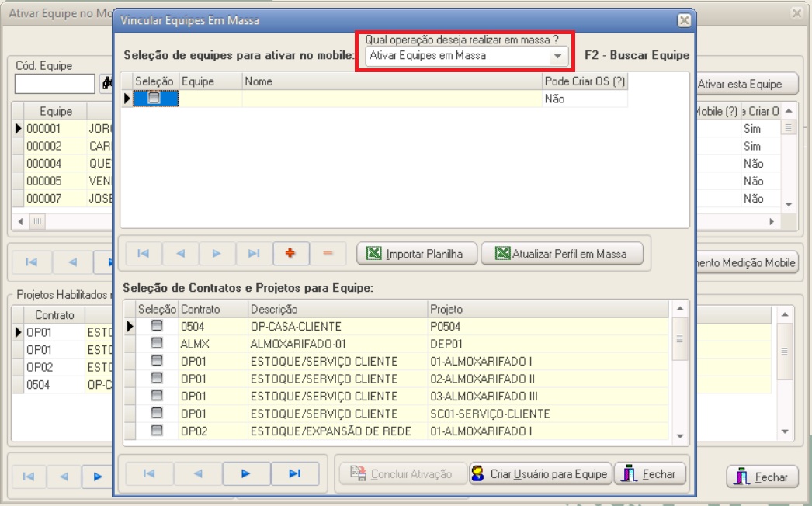Go to next record in contracts navigator

[x=246, y=473]
